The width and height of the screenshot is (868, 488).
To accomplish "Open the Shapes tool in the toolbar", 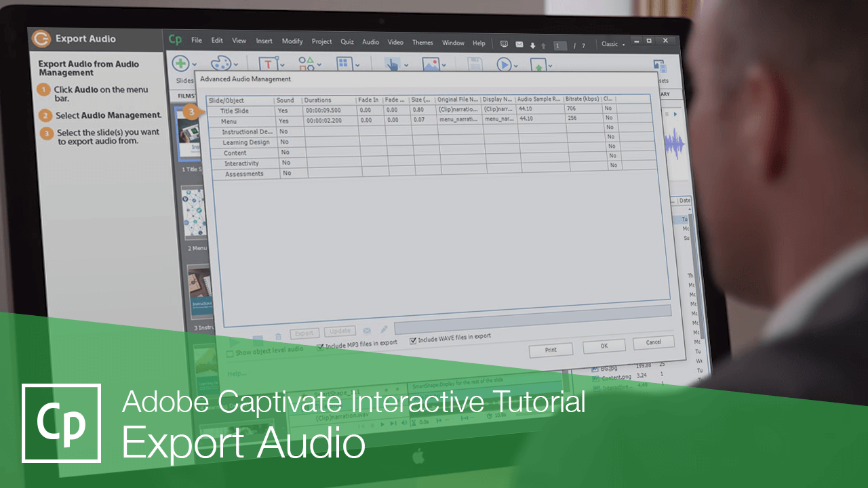I will [x=305, y=62].
